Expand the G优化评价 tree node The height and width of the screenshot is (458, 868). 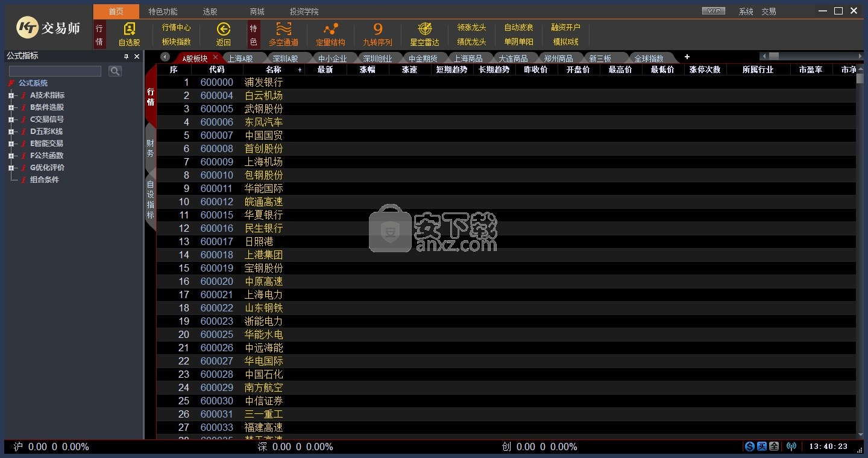11,168
